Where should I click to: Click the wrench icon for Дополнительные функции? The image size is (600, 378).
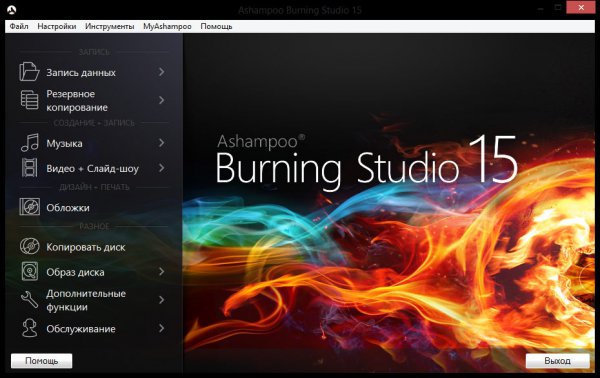[29, 300]
